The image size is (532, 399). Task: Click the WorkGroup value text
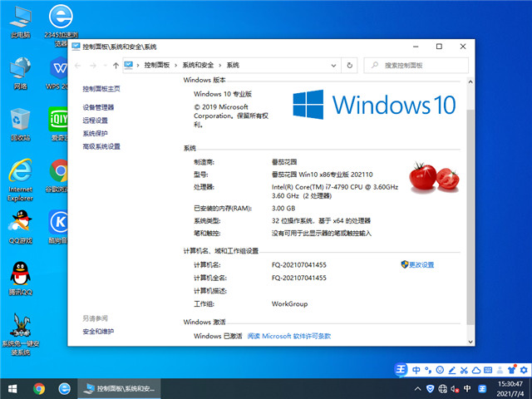coord(289,304)
